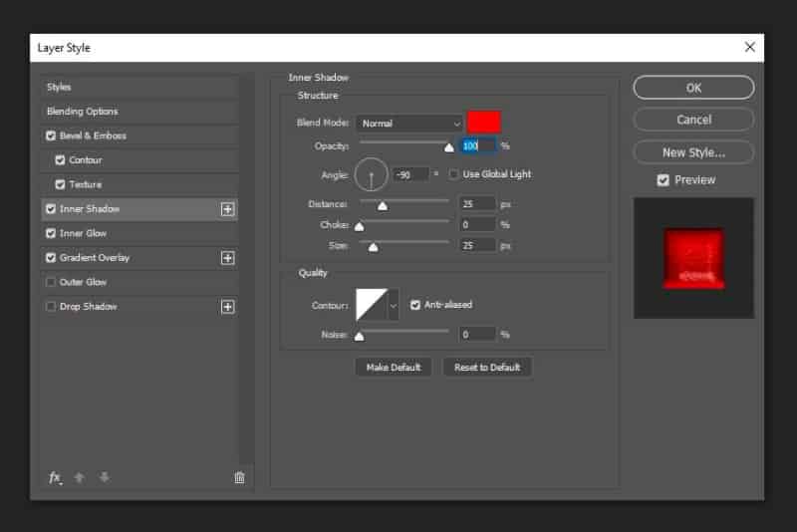The image size is (797, 532).
Task: Click the Angle dial control
Action: (x=371, y=174)
